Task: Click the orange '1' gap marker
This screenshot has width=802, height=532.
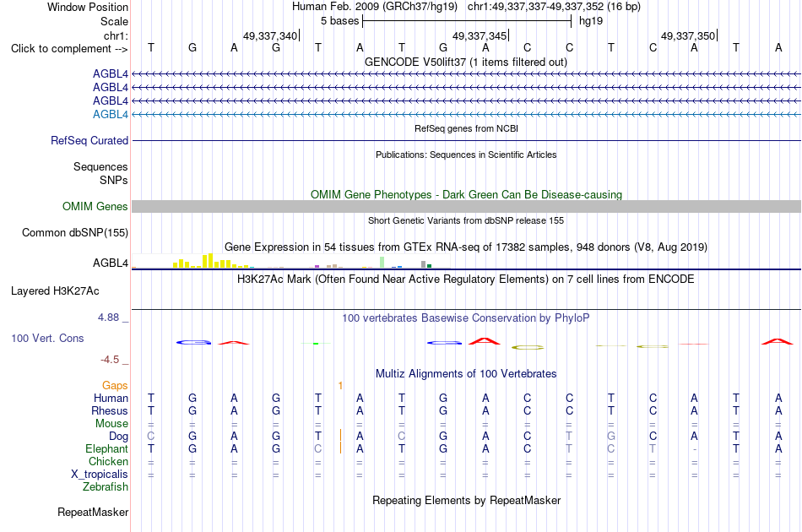Action: click(341, 386)
